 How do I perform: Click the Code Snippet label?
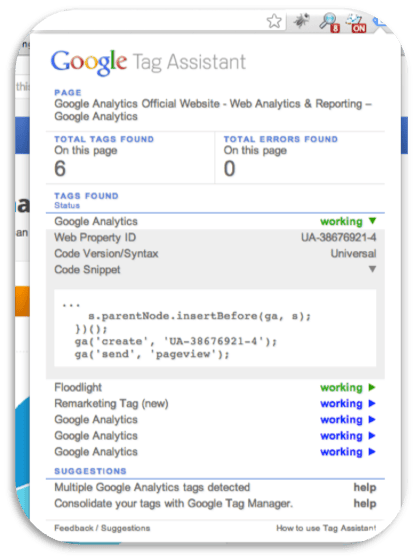point(87,270)
